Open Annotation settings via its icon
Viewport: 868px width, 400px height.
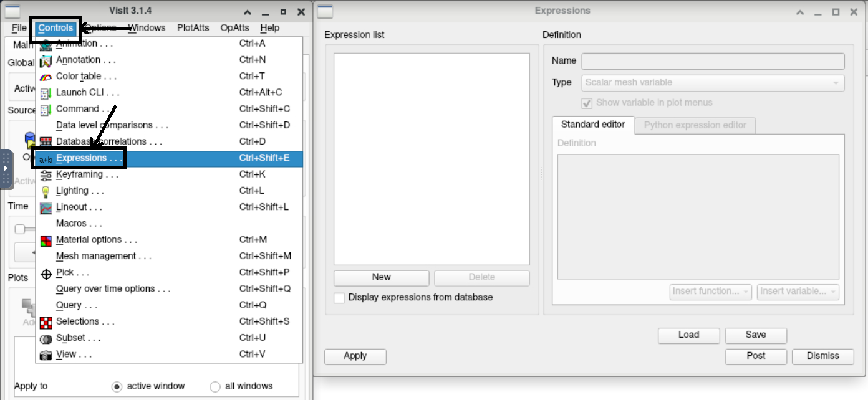[x=46, y=60]
